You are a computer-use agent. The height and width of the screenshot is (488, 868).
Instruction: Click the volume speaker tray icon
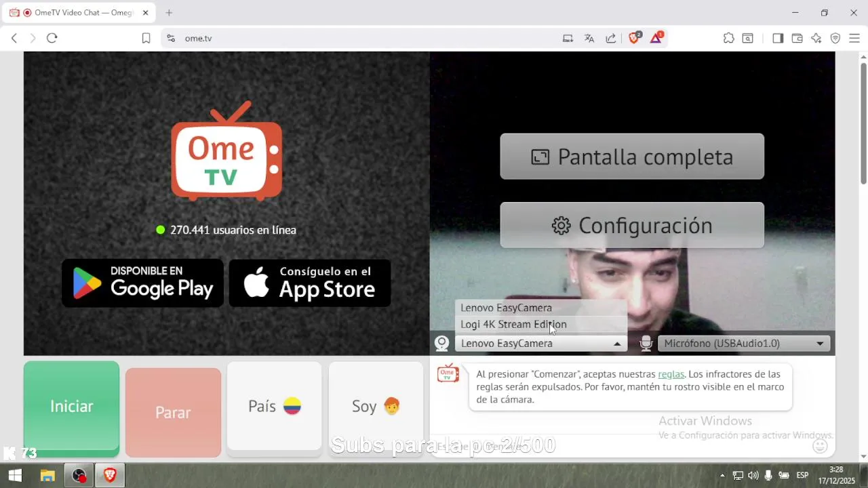coord(753,476)
